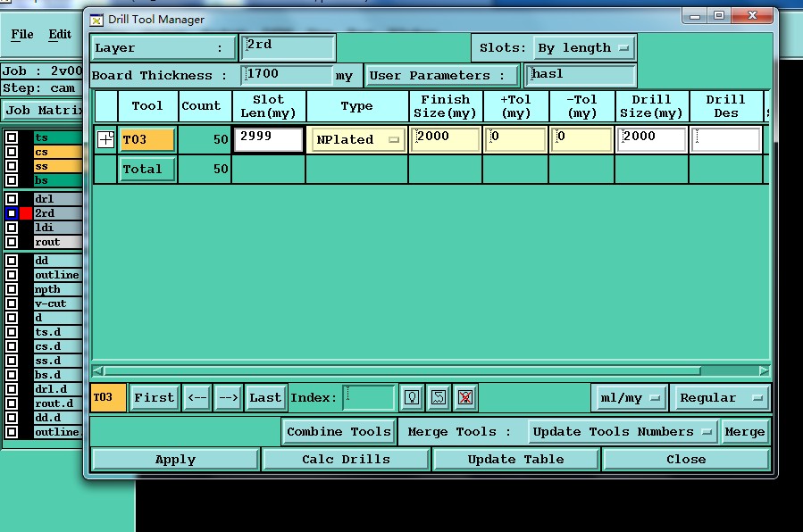
Task: Select the v-cut layer name
Action: [x=58, y=303]
